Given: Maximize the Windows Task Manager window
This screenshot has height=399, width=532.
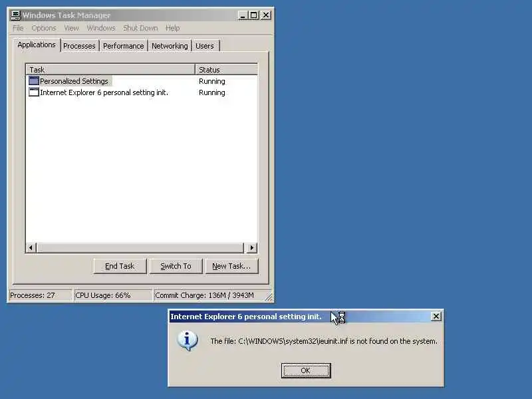Looking at the screenshot, I should pos(253,15).
